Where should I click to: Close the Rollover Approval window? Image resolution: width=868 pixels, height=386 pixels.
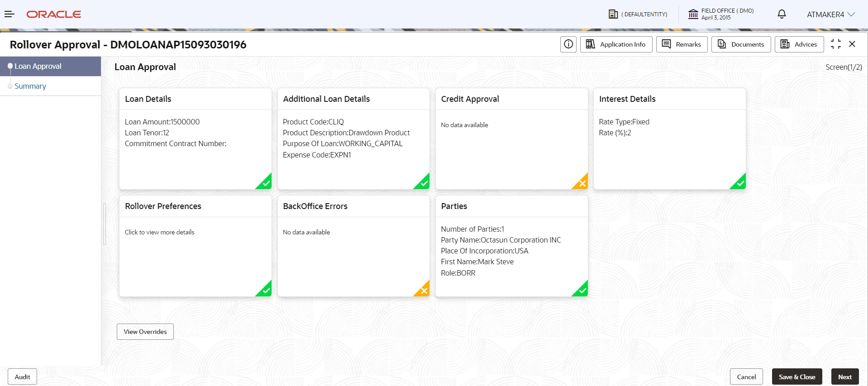pyautogui.click(x=852, y=44)
